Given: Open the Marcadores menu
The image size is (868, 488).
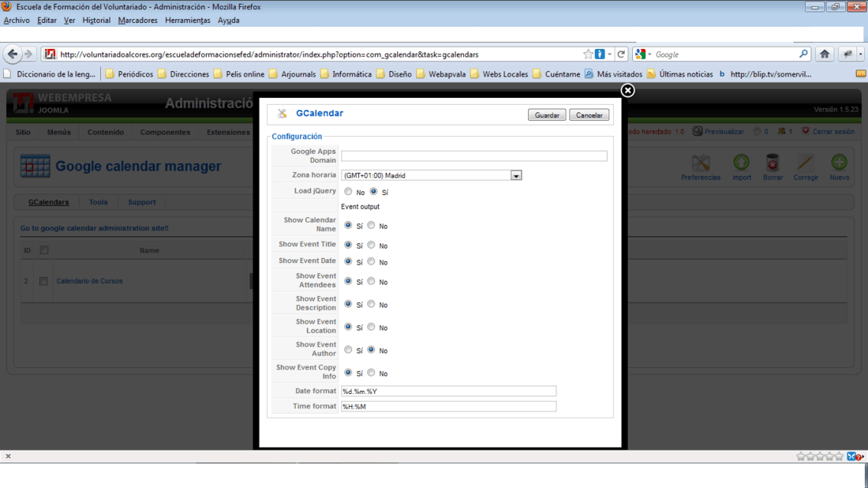Looking at the screenshot, I should [137, 21].
